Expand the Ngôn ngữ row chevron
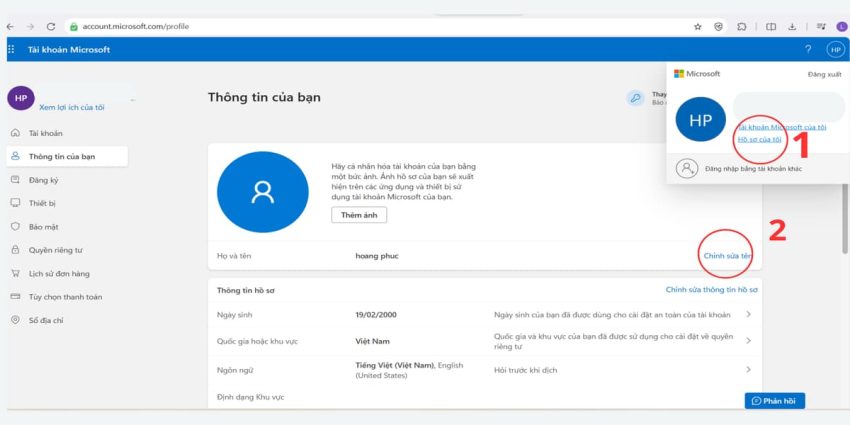850x425 pixels. point(748,370)
